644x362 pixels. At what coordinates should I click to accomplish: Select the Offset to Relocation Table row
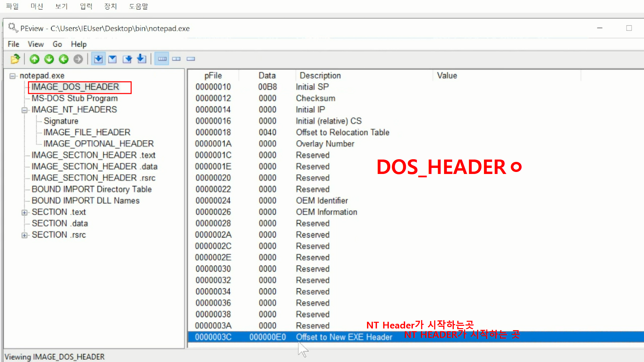(416, 133)
